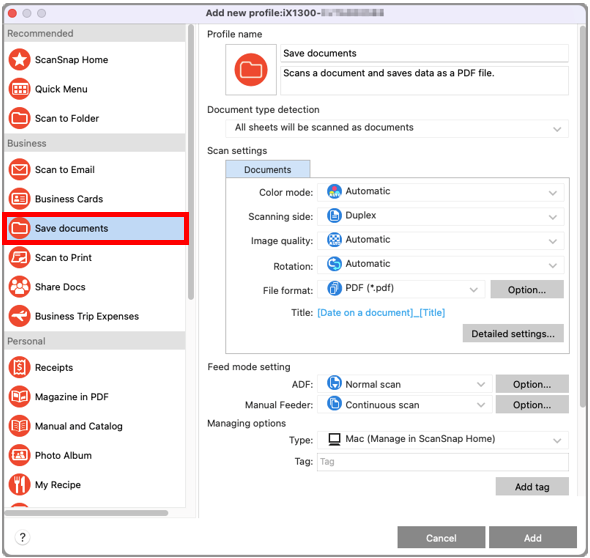Select the ScanSnap Home star icon
Viewport: 590px width, 558px height.
20,59
